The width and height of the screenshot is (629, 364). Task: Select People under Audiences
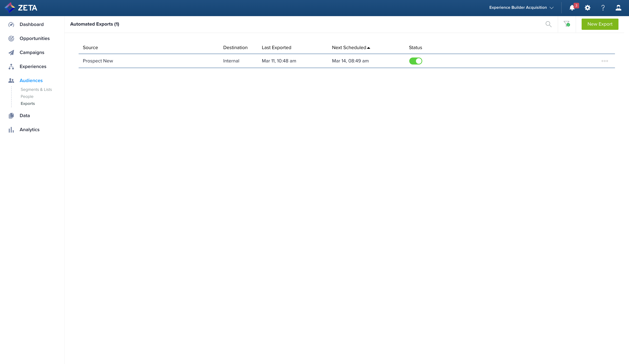[27, 96]
